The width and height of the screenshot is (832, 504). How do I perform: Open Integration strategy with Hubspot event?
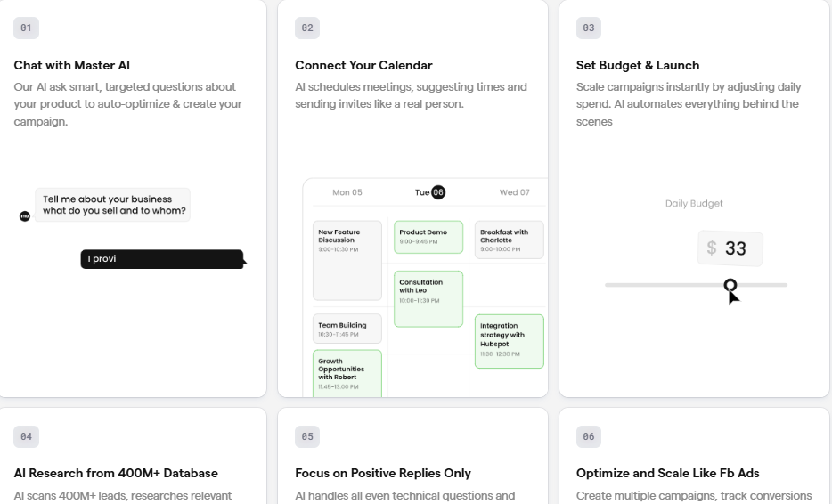click(x=509, y=341)
